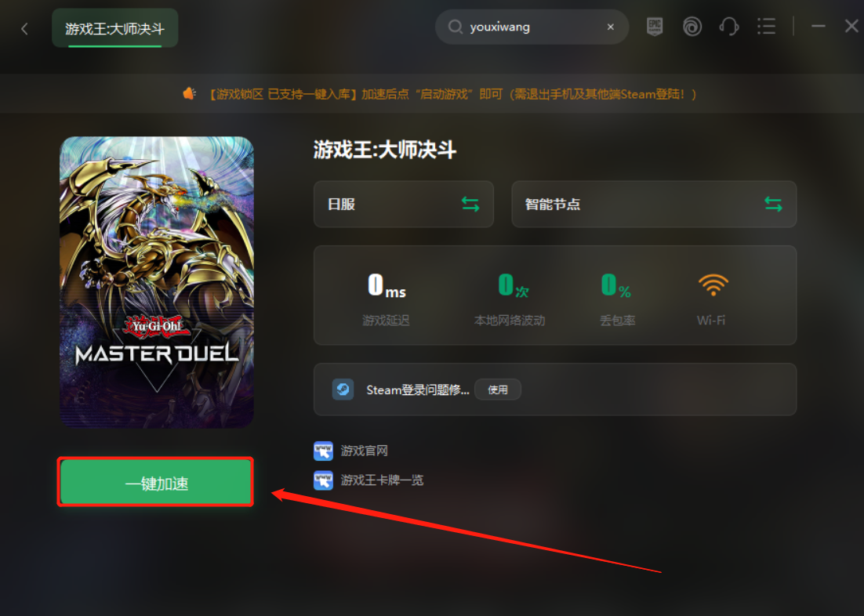The width and height of the screenshot is (864, 616).
Task: Click the Wi-Fi status icon
Action: tap(713, 284)
